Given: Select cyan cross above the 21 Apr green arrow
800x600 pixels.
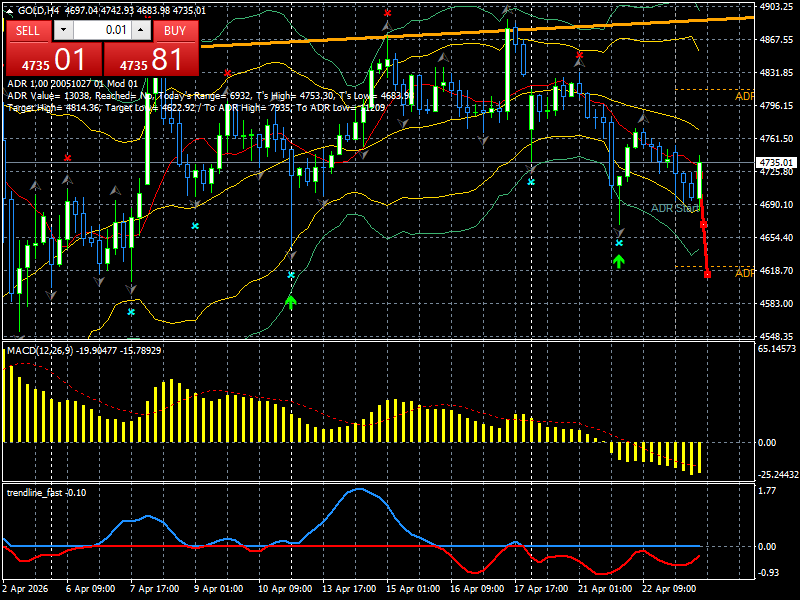Looking at the screenshot, I should click(619, 243).
